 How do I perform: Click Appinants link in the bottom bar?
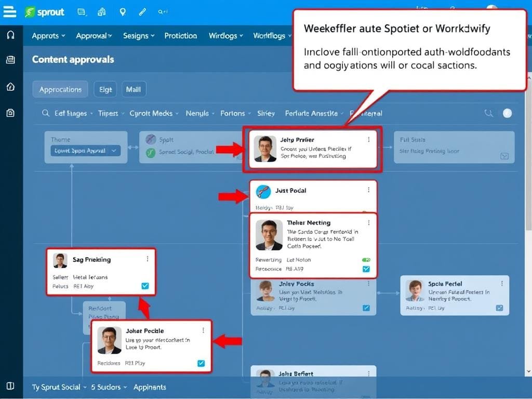point(150,387)
